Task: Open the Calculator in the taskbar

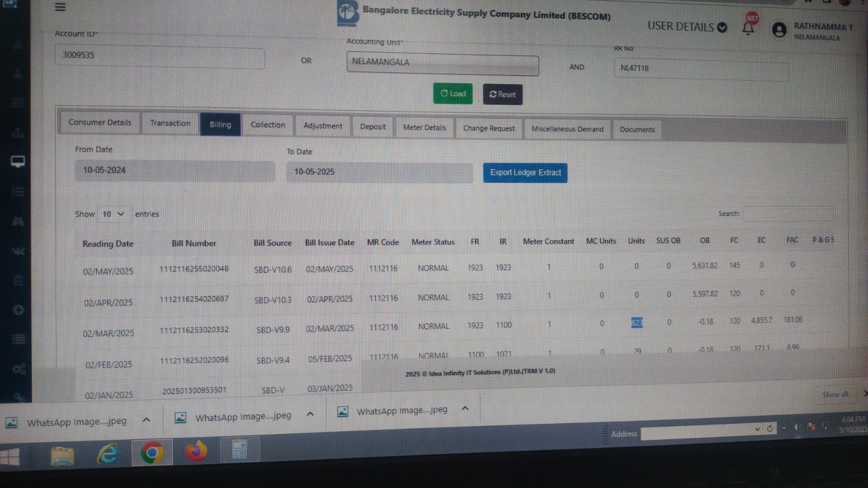Action: [239, 449]
